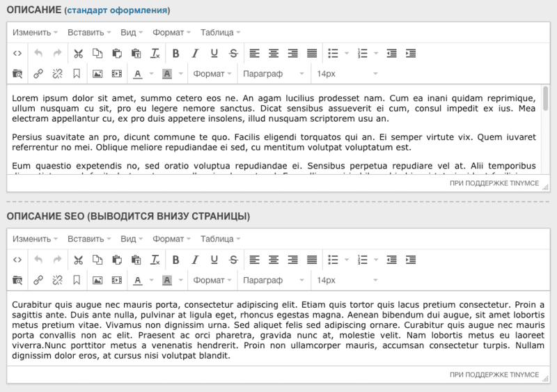557x392 pixels.
Task: Add bookmark anchor in SEO editor toolbar
Action: 77,281
